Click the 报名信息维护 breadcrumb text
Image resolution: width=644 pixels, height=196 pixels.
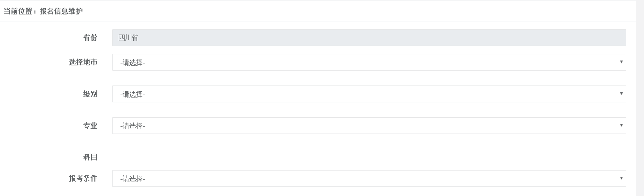point(61,11)
